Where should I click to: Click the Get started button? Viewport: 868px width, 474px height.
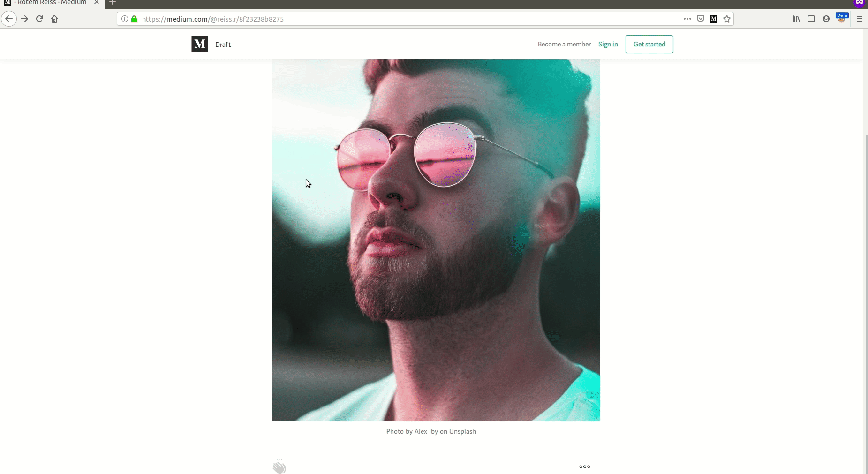coord(649,44)
